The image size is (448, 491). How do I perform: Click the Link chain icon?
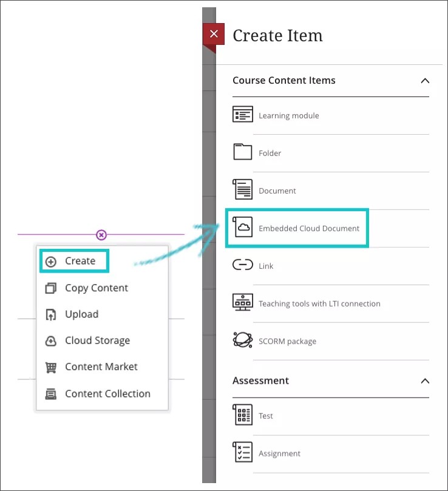243,266
